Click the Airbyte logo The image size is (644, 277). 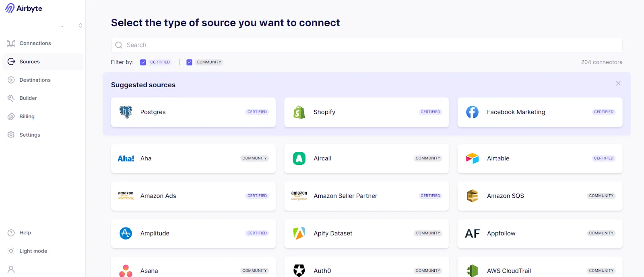coord(23,8)
